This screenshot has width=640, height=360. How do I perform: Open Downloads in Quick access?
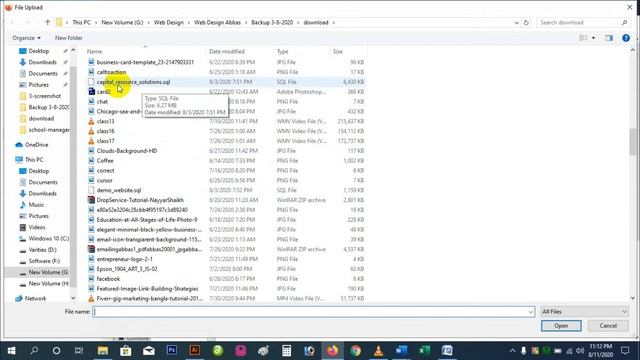(42, 62)
